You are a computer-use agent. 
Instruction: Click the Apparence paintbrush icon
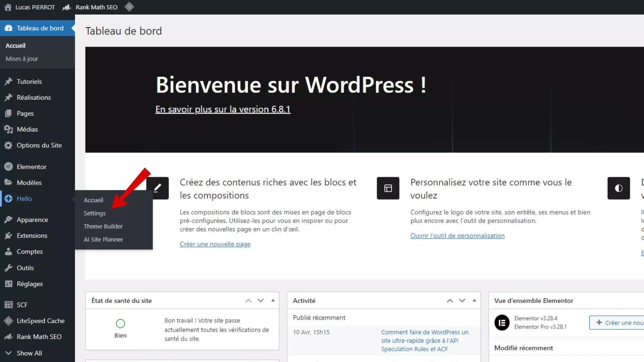[x=8, y=220]
